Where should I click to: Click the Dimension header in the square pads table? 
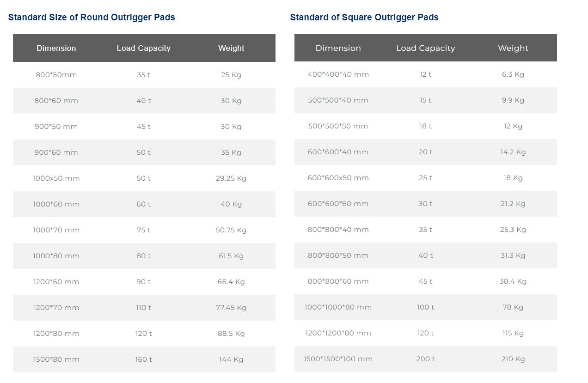338,48
